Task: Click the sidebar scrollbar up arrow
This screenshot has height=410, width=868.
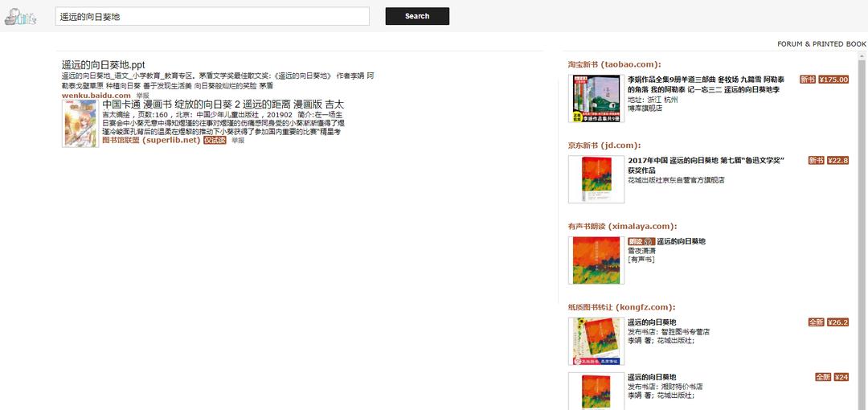Action: (x=862, y=56)
